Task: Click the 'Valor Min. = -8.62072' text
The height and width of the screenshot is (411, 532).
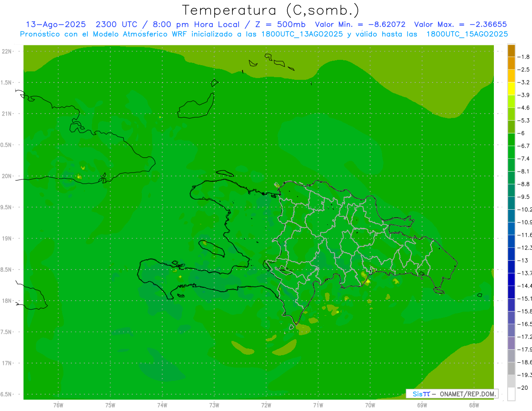Action: (360, 24)
